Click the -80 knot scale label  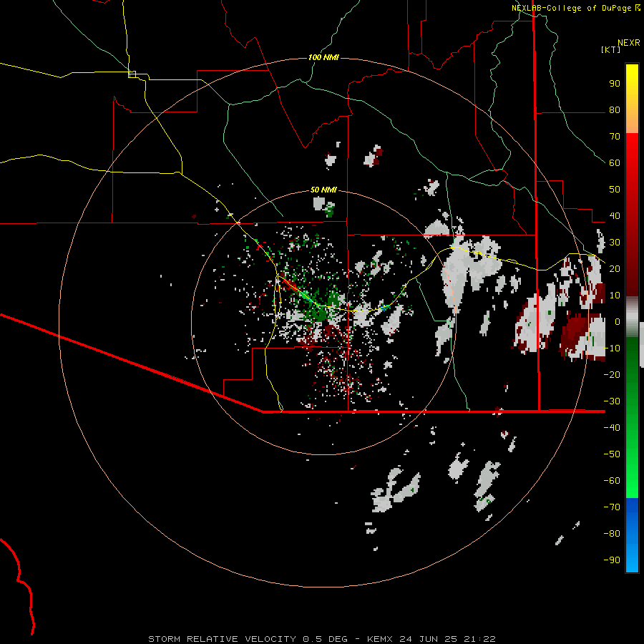tap(612, 534)
